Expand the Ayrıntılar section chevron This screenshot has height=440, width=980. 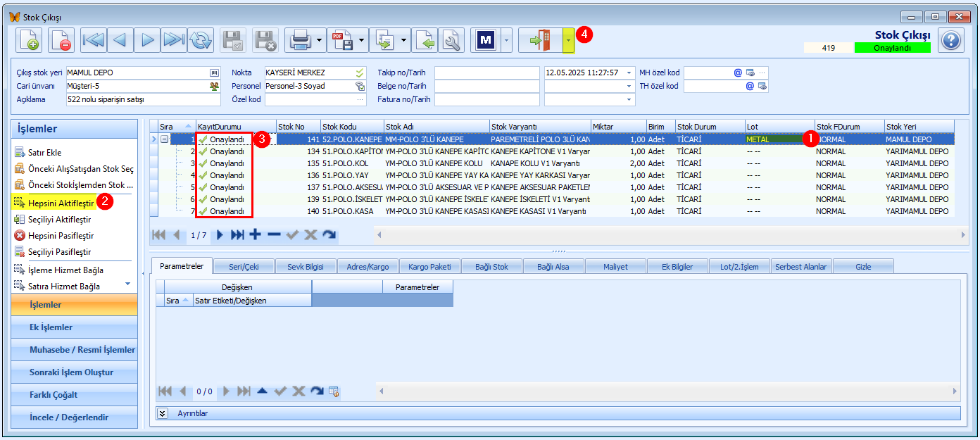162,413
